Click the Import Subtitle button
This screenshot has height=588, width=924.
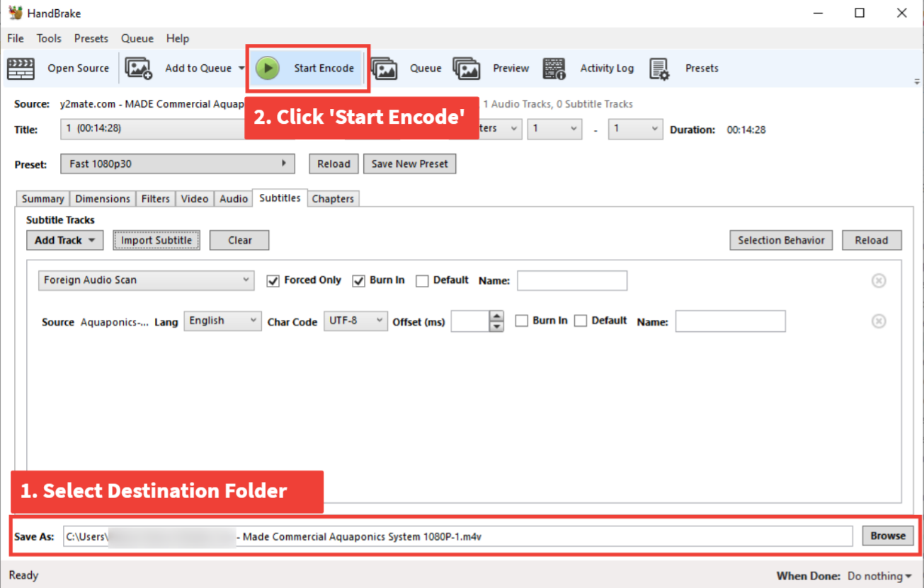(156, 241)
